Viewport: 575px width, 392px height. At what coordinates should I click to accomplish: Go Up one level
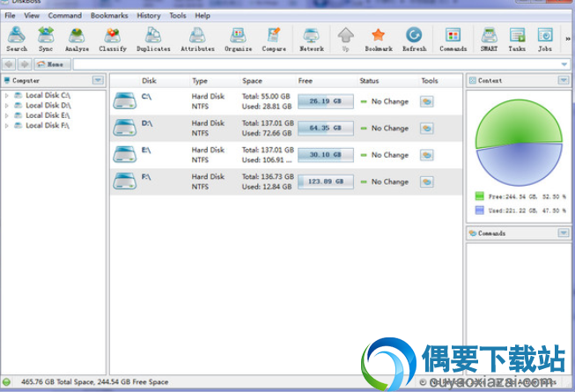tap(345, 39)
